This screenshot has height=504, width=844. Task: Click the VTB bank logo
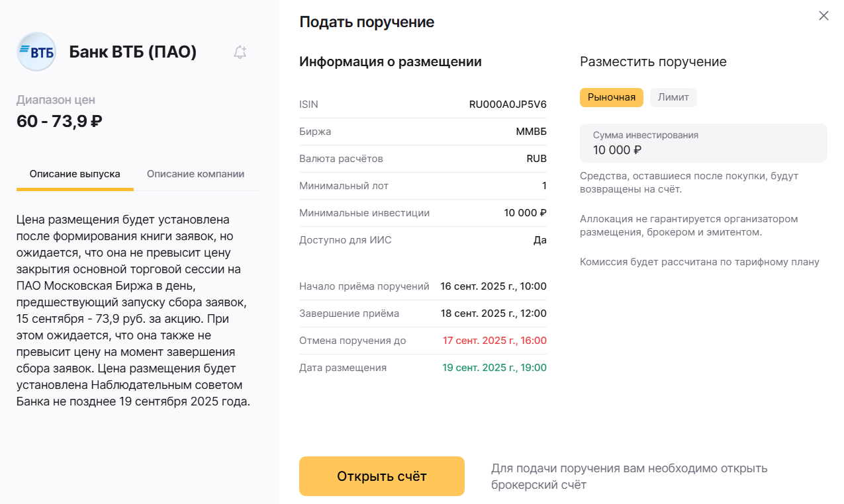pos(36,52)
